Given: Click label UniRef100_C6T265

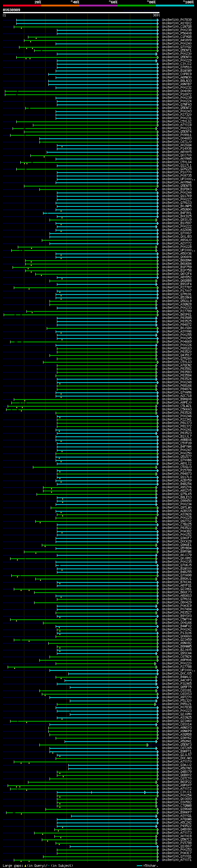Looking at the screenshot, I should click(x=177, y=748).
